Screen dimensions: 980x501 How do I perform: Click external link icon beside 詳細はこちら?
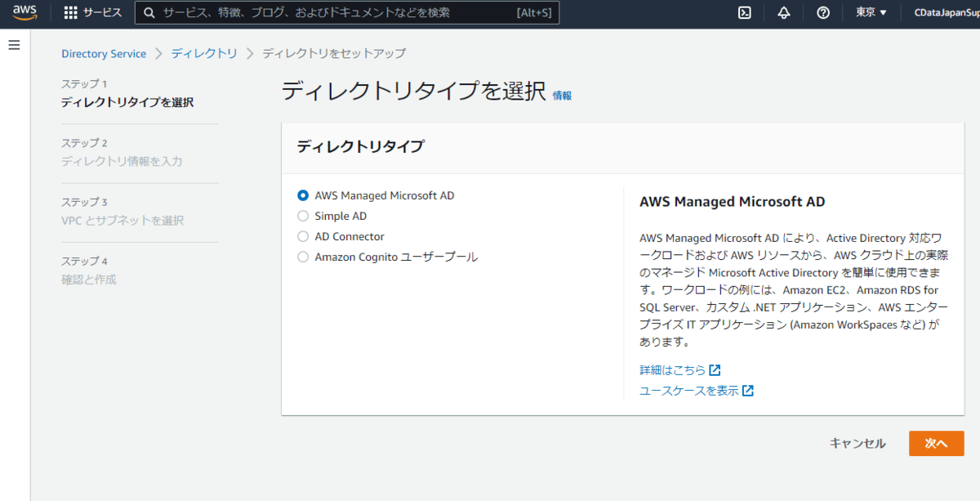tap(715, 370)
